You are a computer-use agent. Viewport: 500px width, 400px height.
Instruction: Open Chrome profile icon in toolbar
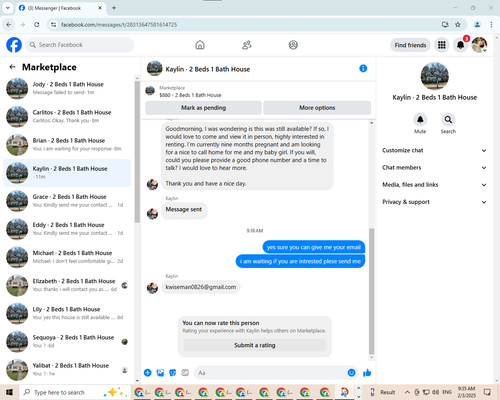477,25
